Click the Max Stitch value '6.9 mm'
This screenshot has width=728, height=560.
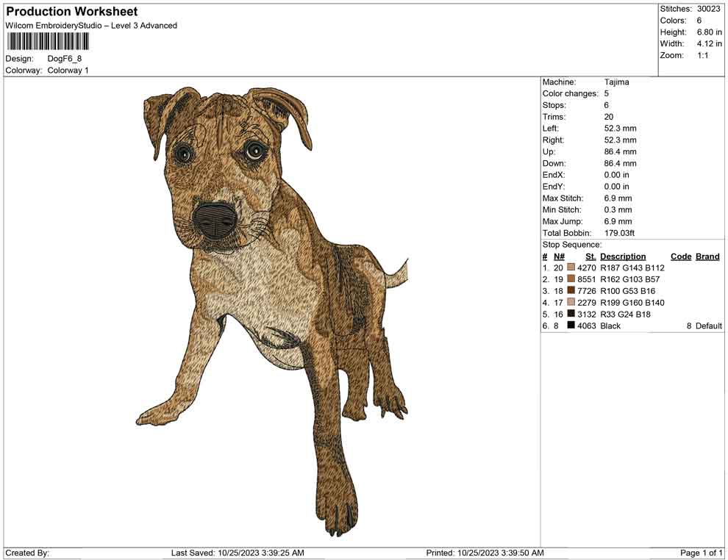(x=618, y=198)
